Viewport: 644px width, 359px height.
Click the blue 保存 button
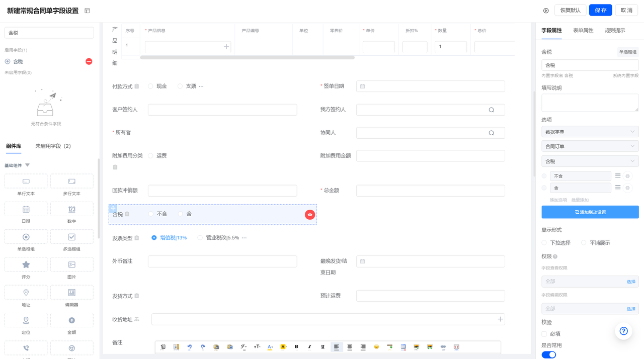[601, 11]
